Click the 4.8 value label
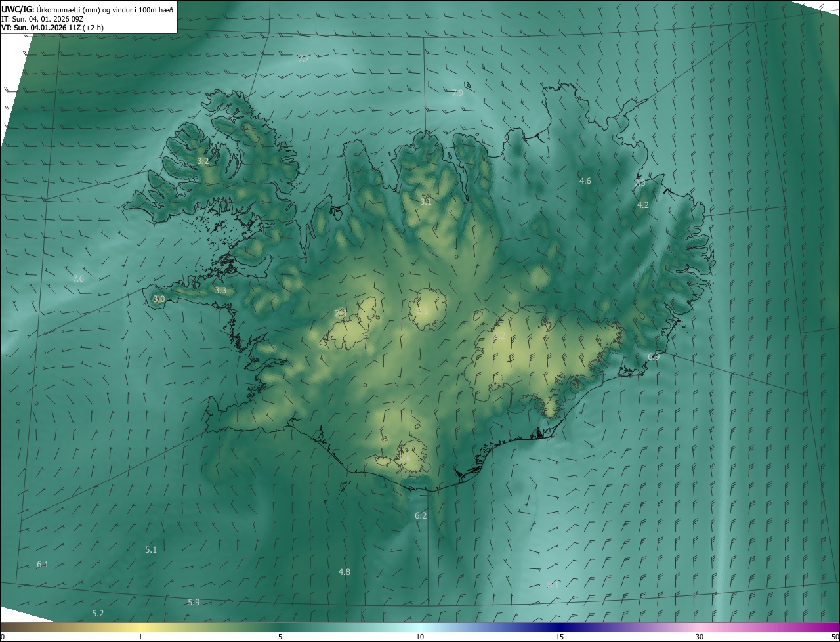The image size is (840, 642). coord(344,572)
